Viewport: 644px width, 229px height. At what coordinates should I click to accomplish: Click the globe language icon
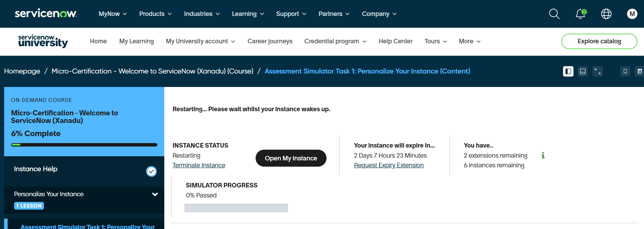coord(606,14)
